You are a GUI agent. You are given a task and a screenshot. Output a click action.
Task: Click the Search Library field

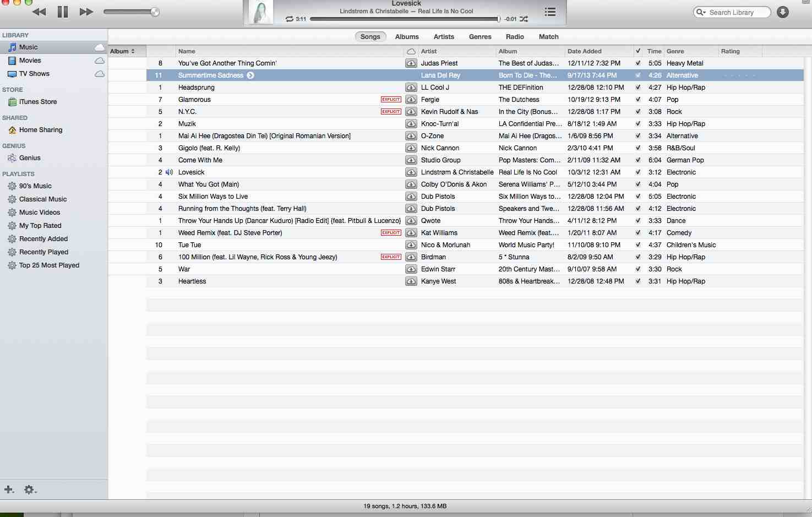732,12
